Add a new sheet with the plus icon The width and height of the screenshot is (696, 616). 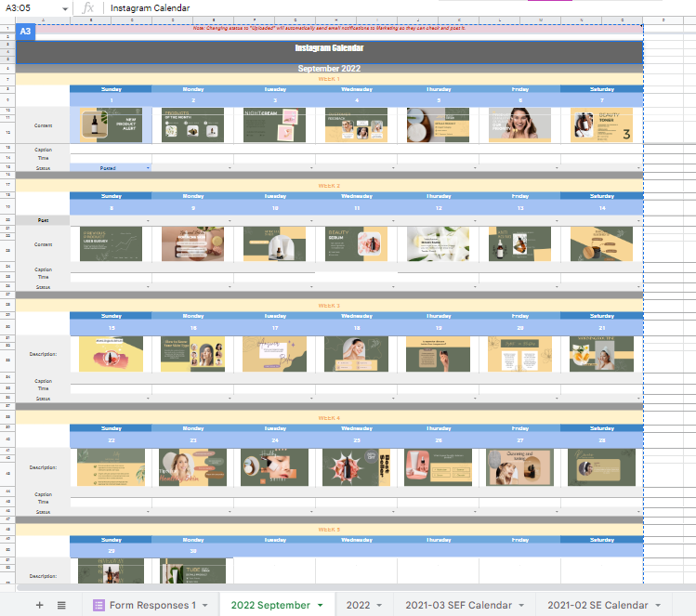click(40, 605)
